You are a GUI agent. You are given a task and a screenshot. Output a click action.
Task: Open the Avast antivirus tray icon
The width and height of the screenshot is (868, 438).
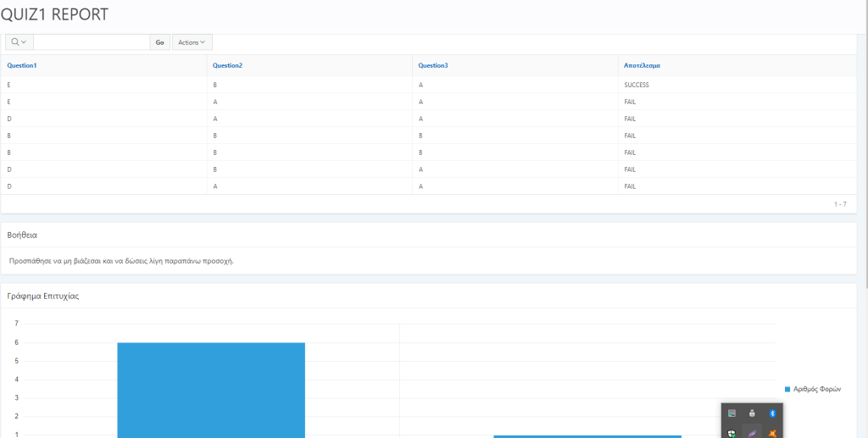coord(772,433)
